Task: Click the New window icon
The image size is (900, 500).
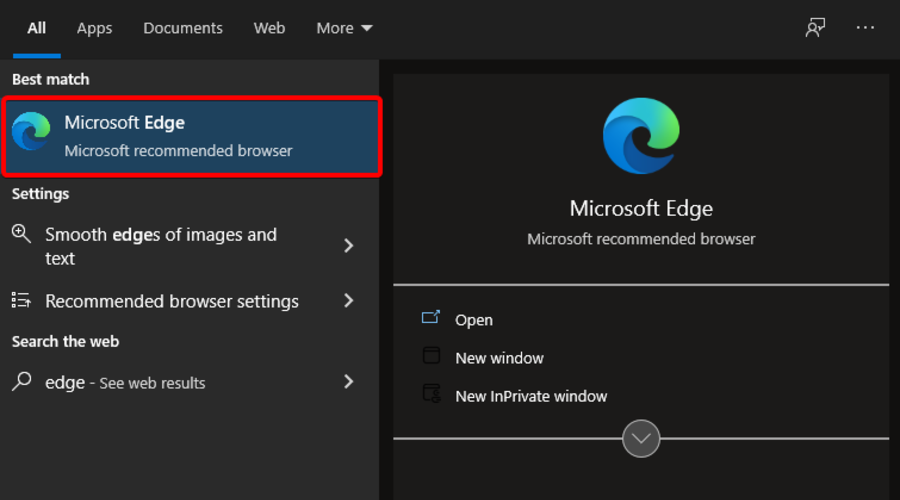Action: [431, 356]
